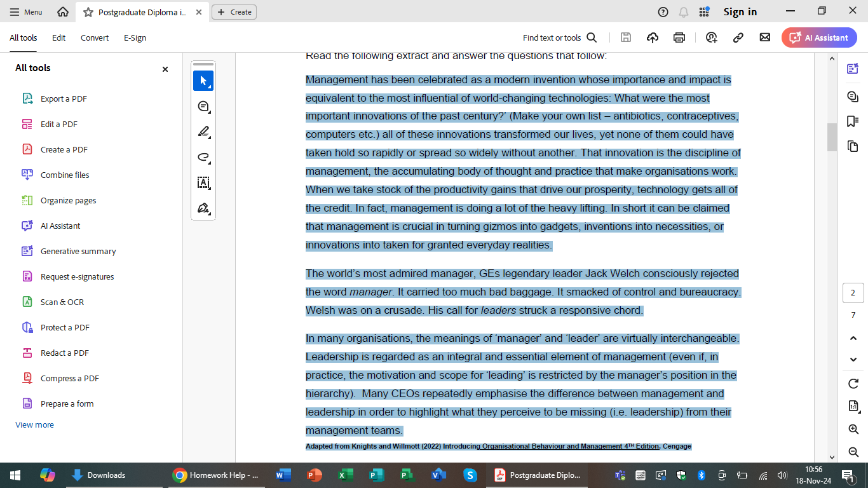Viewport: 868px width, 488px height.
Task: Open the Comments panel icon
Action: [853, 96]
